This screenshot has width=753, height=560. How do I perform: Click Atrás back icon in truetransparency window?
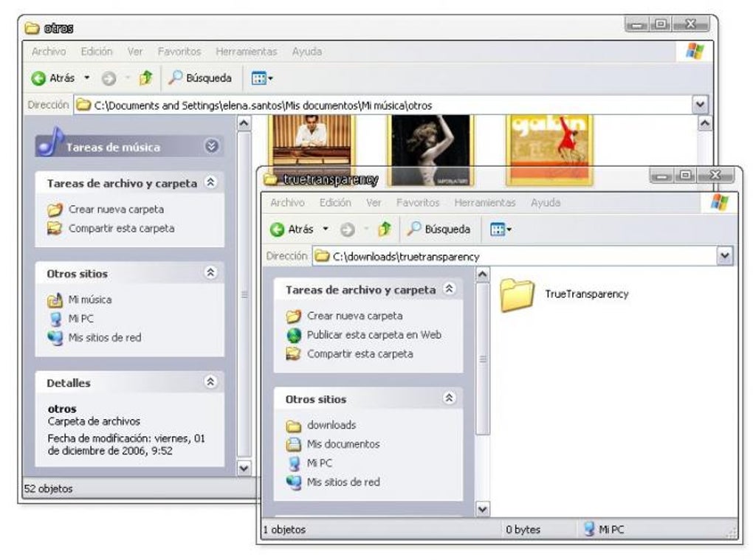(x=277, y=229)
